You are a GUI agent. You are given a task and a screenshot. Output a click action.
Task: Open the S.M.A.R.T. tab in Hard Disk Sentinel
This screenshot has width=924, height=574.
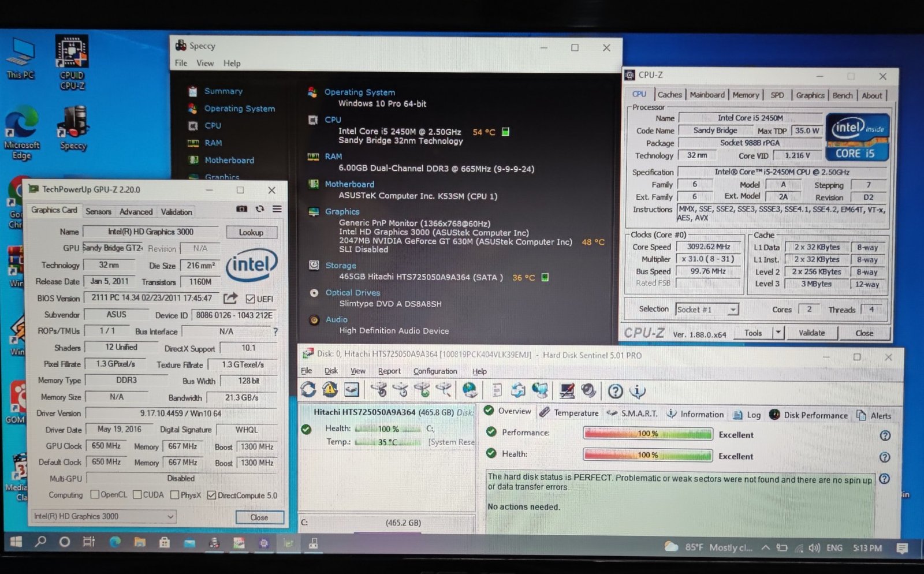coord(632,413)
